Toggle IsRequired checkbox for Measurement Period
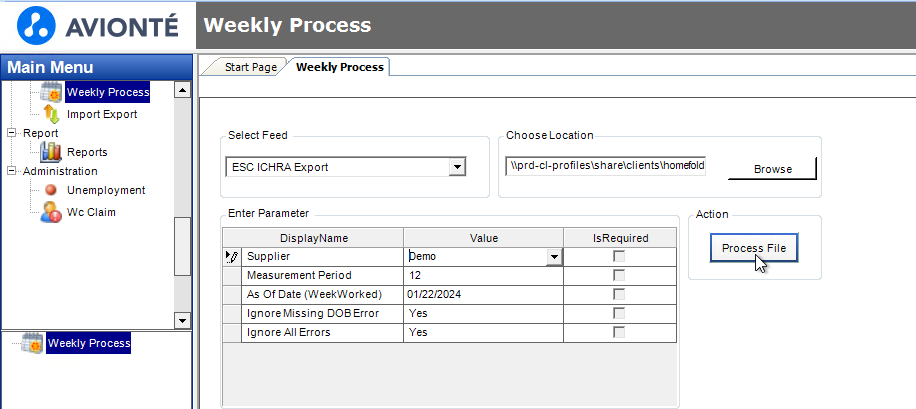Screen dimensions: 916x409 click(x=618, y=275)
